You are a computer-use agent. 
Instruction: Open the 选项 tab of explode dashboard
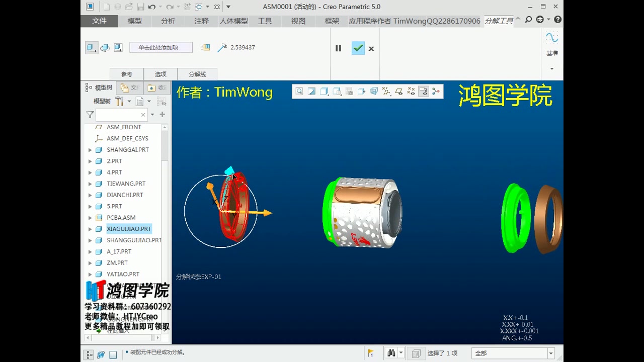coord(160,74)
